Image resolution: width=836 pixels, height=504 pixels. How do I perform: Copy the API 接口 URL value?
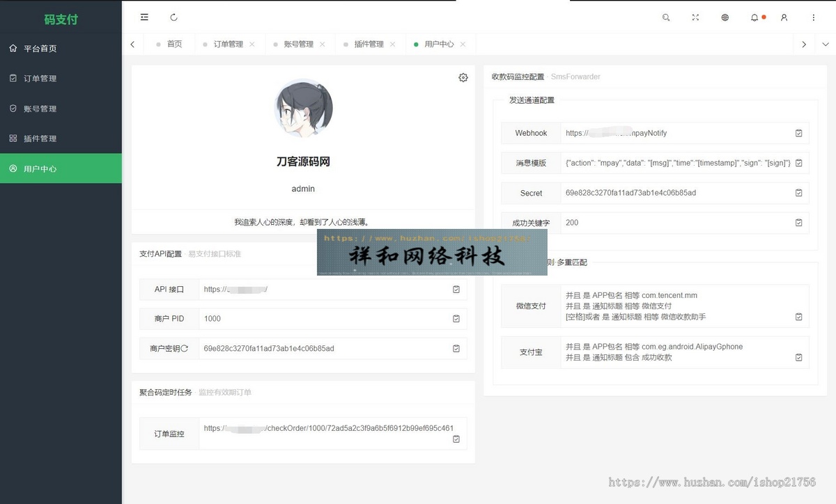click(456, 289)
